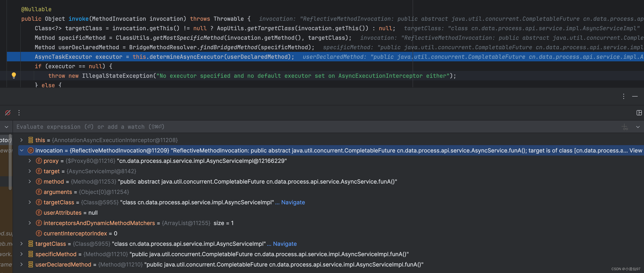644x273 pixels.
Task: Open the tool window options menu
Action: tap(623, 96)
